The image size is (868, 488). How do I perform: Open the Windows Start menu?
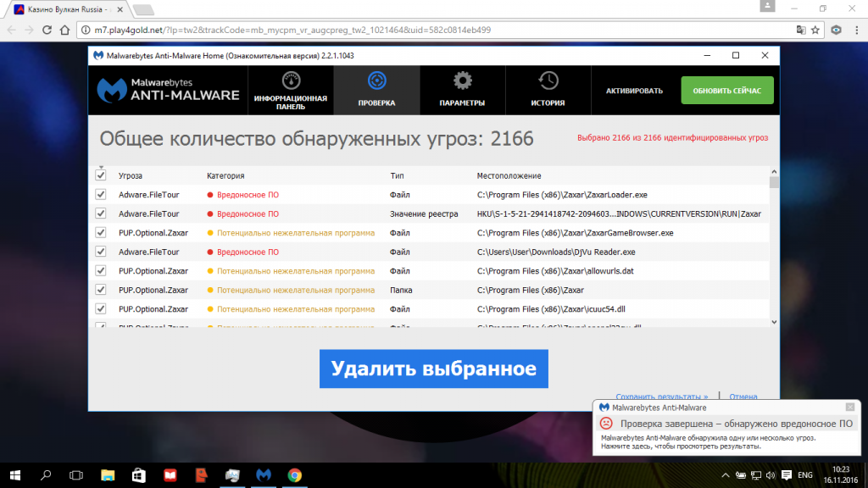(15, 475)
